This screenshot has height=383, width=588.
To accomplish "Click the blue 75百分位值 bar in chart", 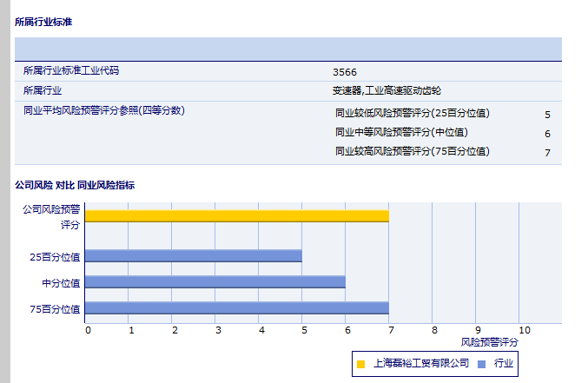I will click(236, 308).
